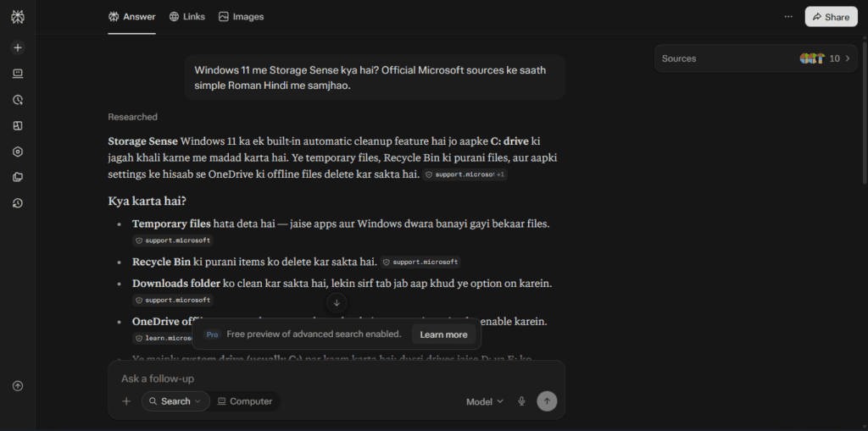Click the source favicons in the Sources panel
Image resolution: width=868 pixels, height=431 pixels.
pyautogui.click(x=812, y=58)
